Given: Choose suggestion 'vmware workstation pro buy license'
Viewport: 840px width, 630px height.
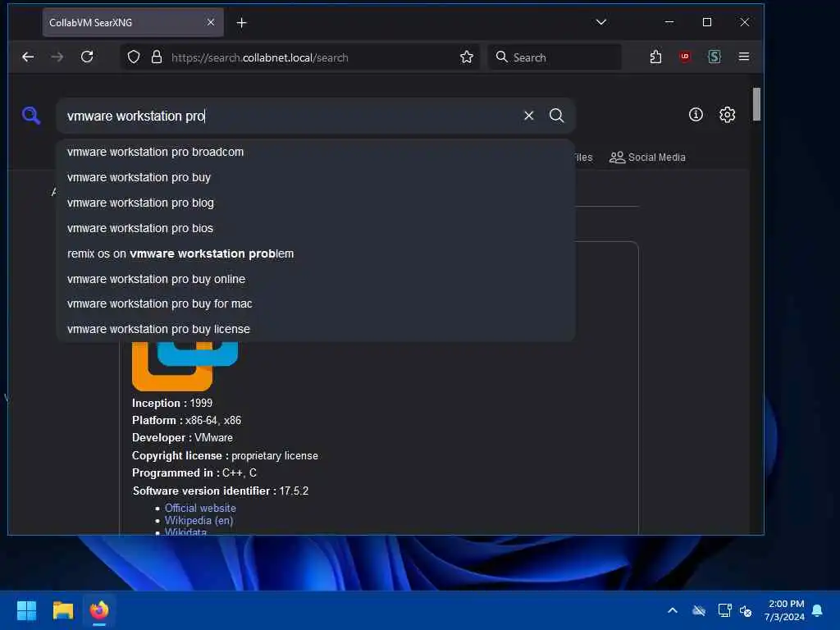Looking at the screenshot, I should [316, 329].
